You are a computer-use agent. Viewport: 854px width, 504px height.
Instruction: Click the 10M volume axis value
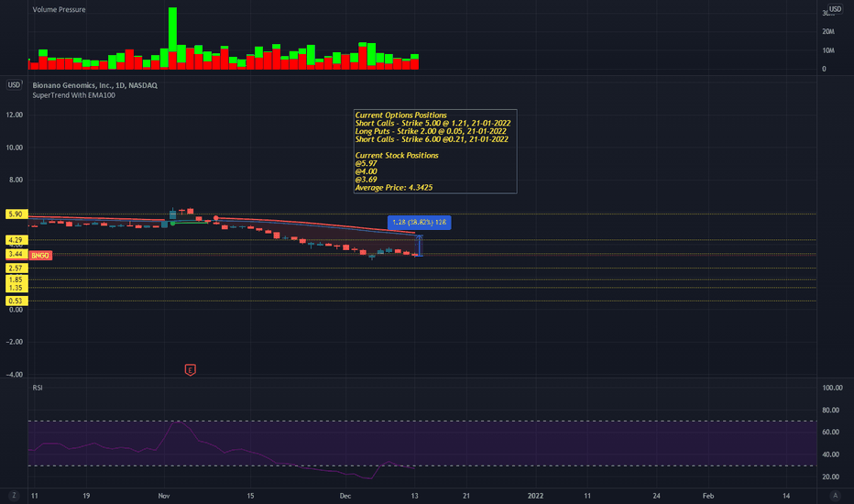(x=828, y=50)
